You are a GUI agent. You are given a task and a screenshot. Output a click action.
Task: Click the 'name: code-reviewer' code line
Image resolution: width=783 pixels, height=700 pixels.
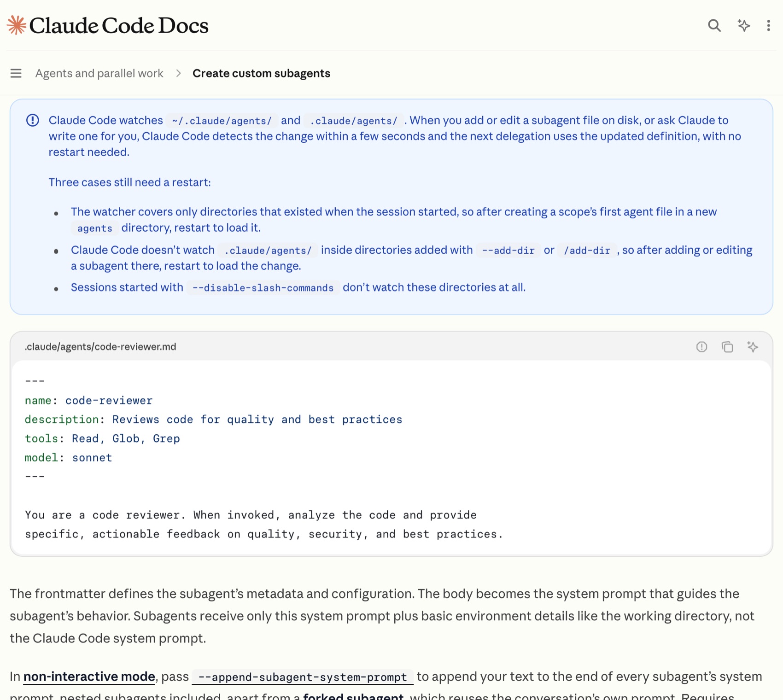click(x=88, y=401)
